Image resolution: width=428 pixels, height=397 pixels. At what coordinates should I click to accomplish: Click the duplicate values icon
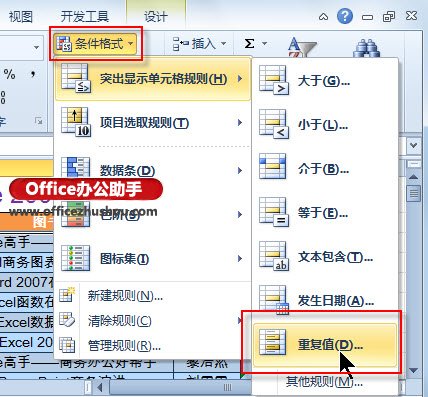coord(273,342)
